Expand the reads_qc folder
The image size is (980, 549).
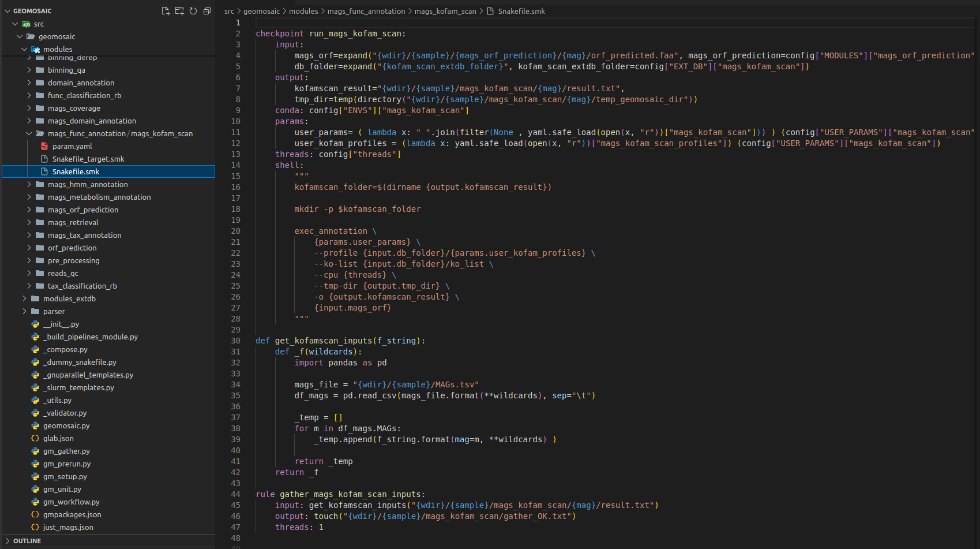(29, 273)
